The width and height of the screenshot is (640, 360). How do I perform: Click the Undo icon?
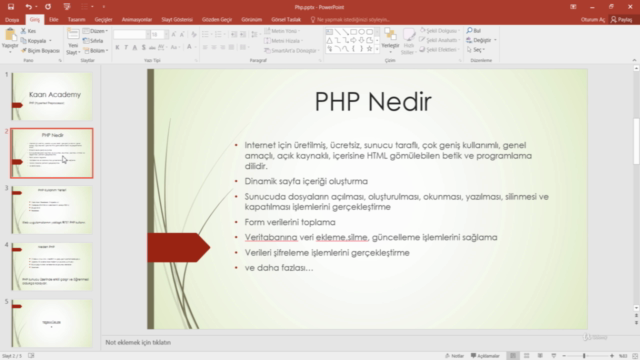(28, 7)
